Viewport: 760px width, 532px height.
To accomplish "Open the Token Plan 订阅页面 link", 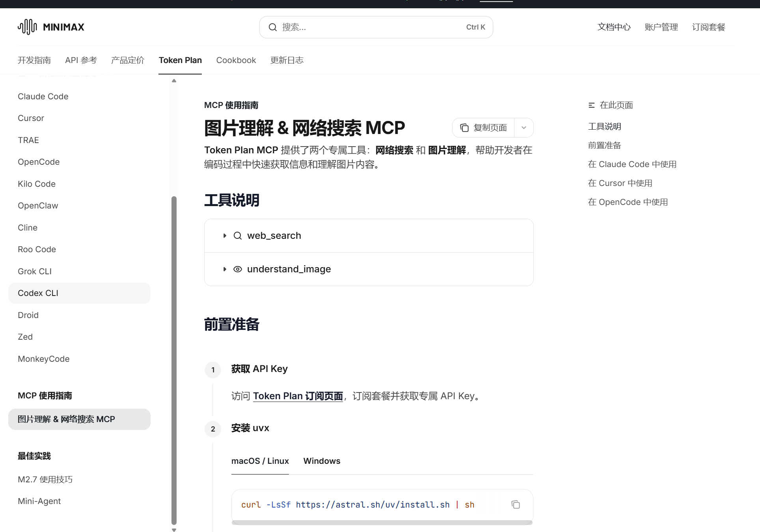I will click(x=298, y=396).
